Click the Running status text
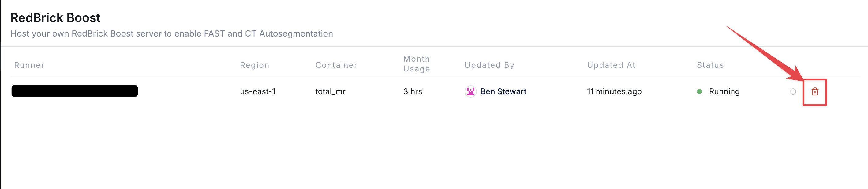Screen dimensions: 868x189 (x=724, y=91)
